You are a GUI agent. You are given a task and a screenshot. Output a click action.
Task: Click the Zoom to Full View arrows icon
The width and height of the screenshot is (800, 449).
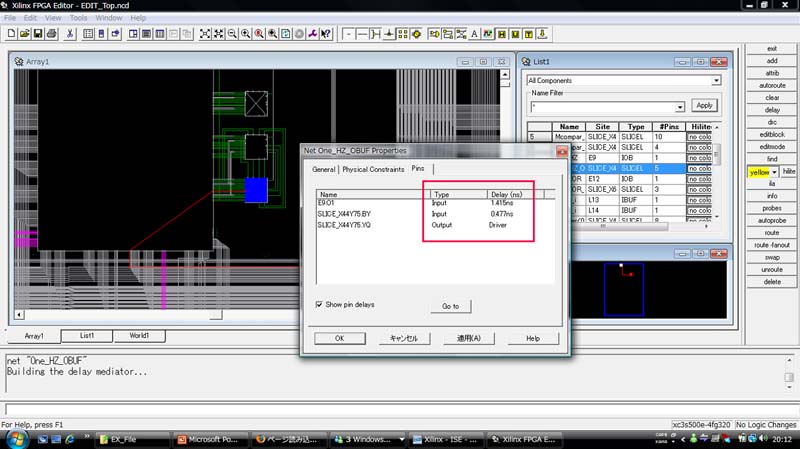[205, 34]
